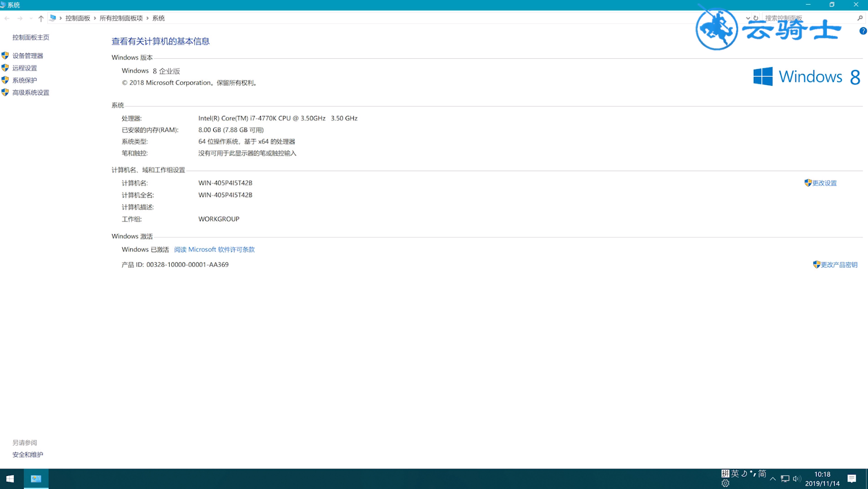Open the Windows Start menu
Image resolution: width=868 pixels, height=489 pixels.
pos(10,479)
